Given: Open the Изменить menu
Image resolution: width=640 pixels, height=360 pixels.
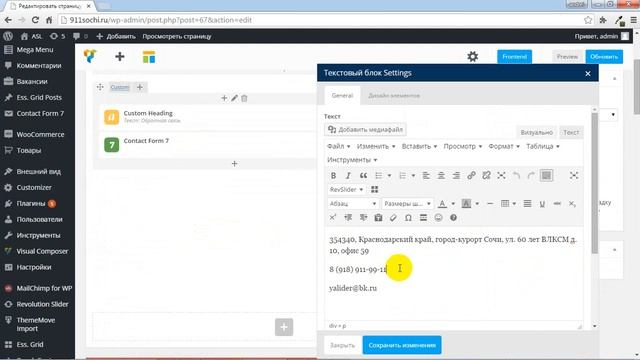Looking at the screenshot, I should coord(376,146).
